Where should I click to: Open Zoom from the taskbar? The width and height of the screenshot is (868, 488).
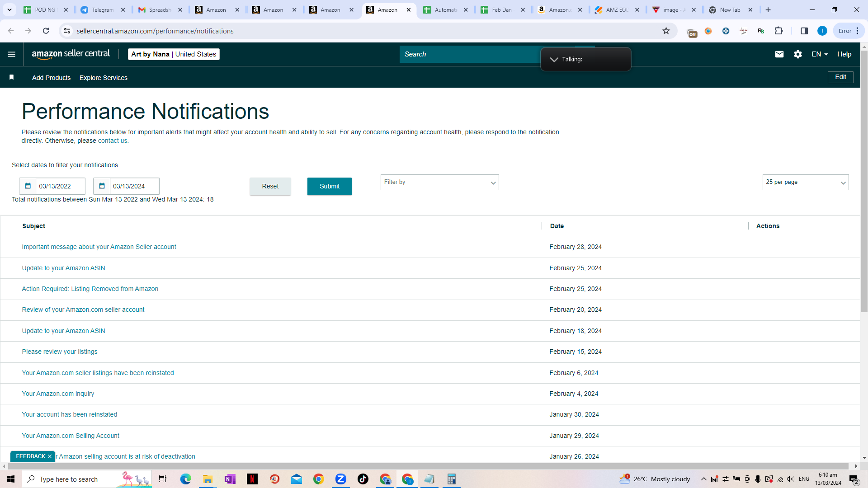point(341,479)
